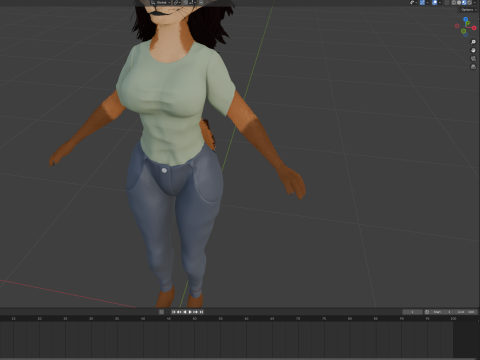Jump to the last frame

[x=201, y=312]
